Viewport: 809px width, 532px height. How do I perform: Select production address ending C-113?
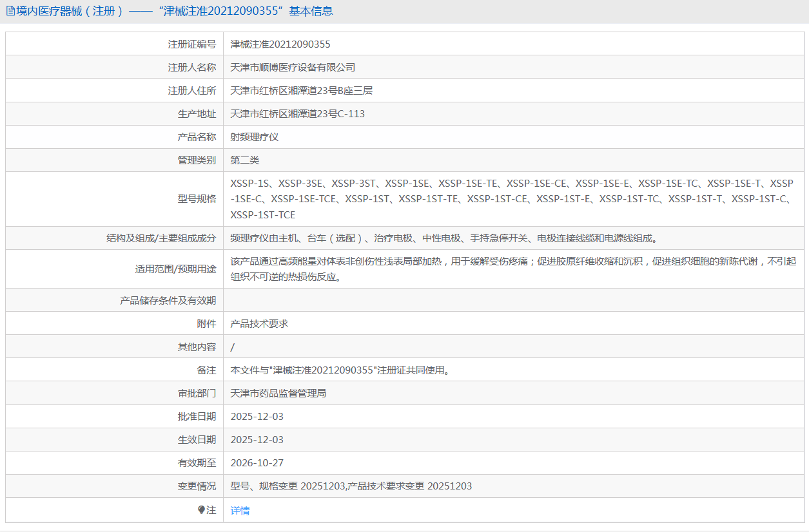point(298,113)
